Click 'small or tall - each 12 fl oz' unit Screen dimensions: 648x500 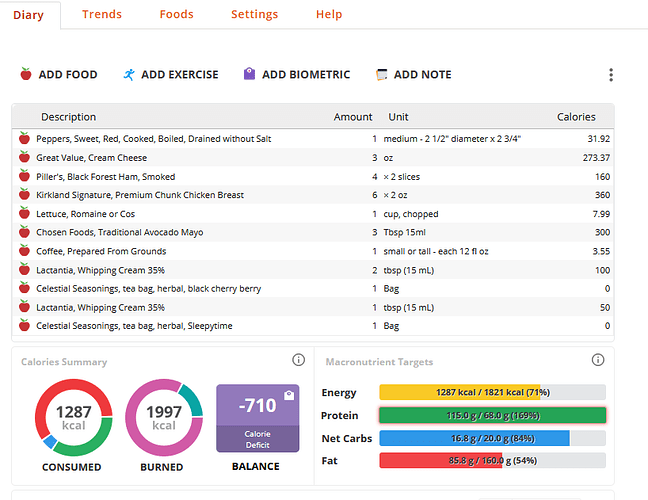click(x=436, y=251)
